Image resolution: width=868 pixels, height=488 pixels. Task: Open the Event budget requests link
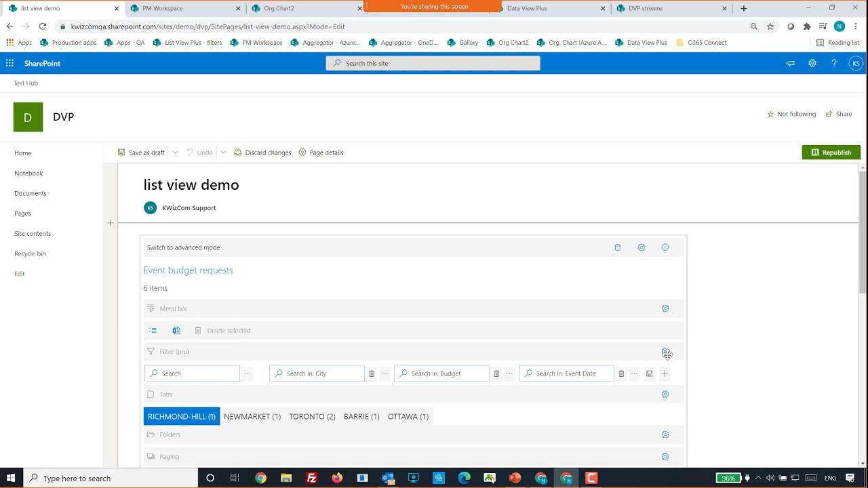point(188,270)
